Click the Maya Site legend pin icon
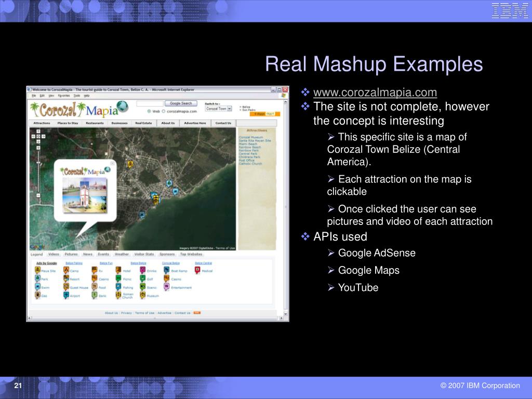This screenshot has height=399, width=532. (x=37, y=270)
